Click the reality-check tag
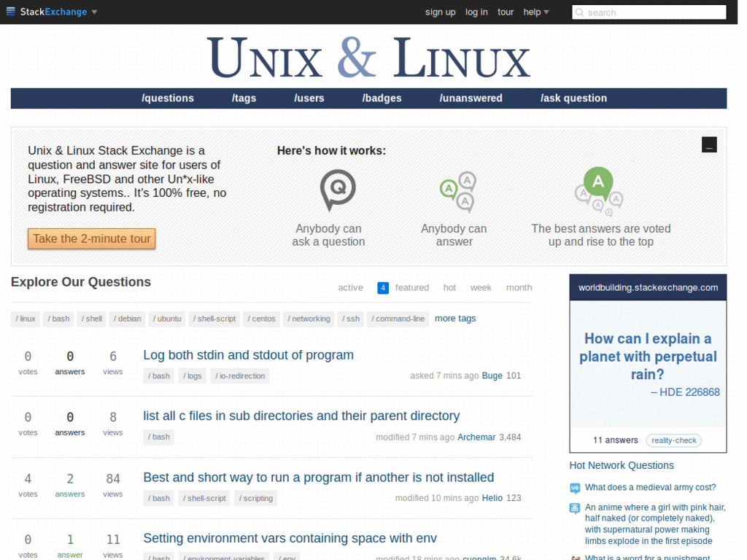The width and height of the screenshot is (747, 560). [x=673, y=440]
